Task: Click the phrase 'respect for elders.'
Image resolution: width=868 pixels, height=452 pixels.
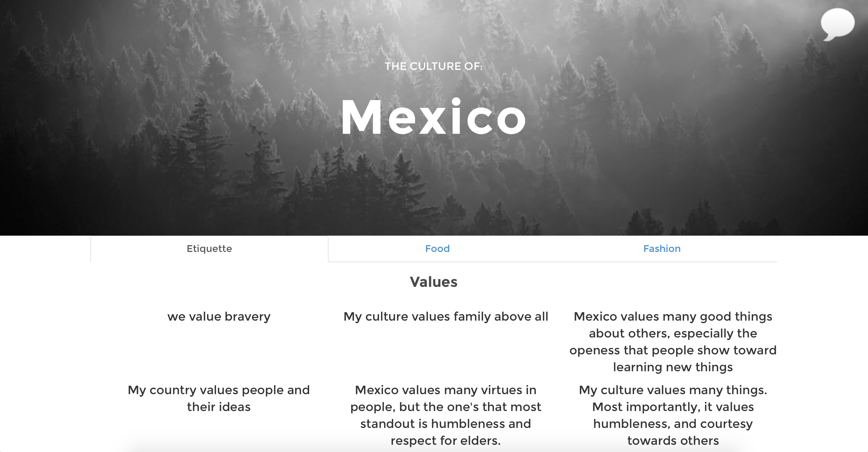Action: (x=445, y=441)
